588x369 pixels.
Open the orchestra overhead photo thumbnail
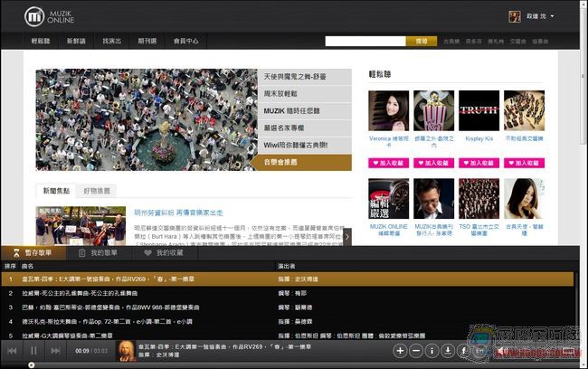point(525,110)
